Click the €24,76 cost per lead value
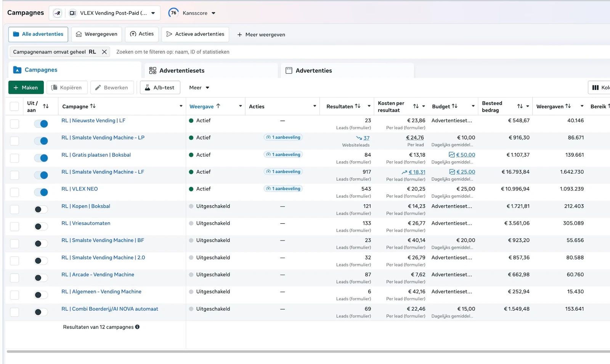 tap(415, 138)
